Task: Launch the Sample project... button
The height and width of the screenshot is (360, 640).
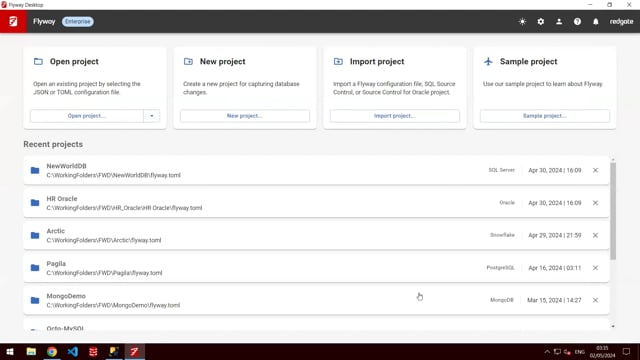Action: pyautogui.click(x=544, y=116)
